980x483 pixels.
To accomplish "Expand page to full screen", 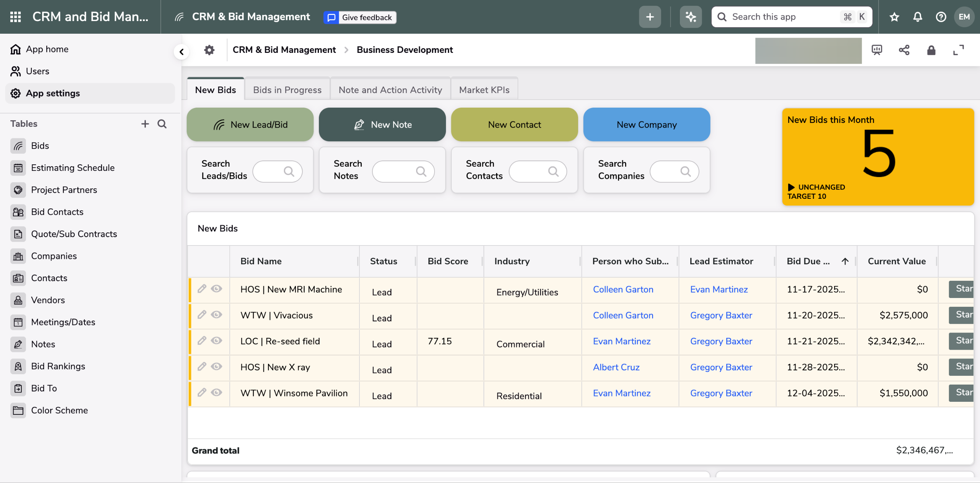I will click(958, 50).
